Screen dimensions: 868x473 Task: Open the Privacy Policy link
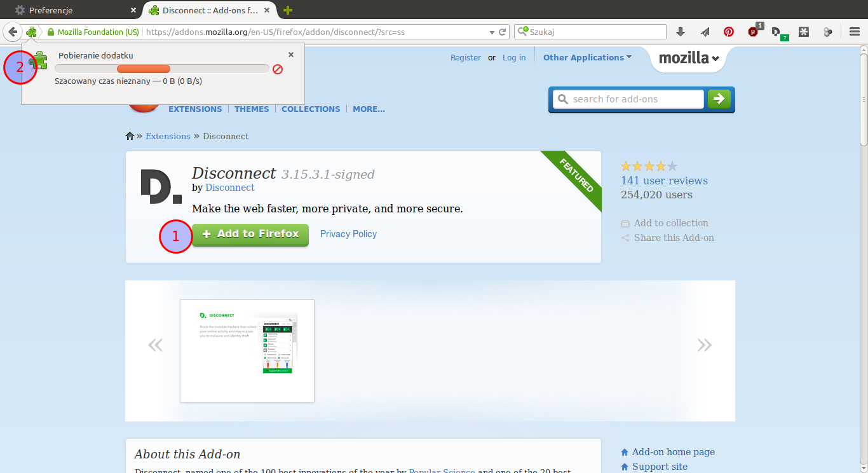click(348, 234)
